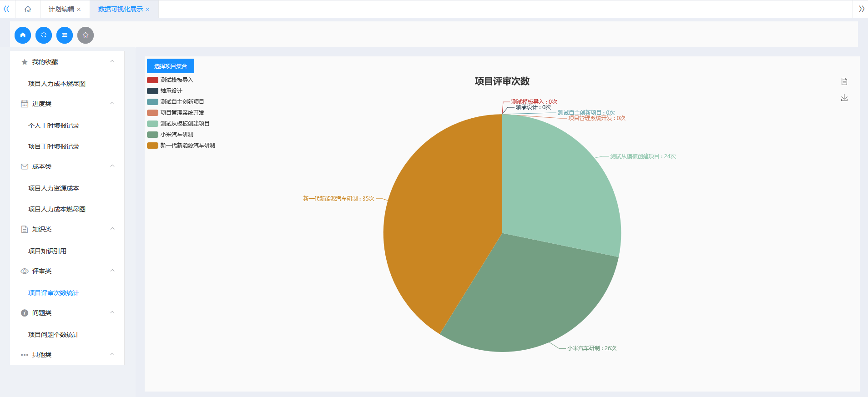Collapse the 问题类 section chevron
Image resolution: width=868 pixels, height=397 pixels.
point(112,312)
